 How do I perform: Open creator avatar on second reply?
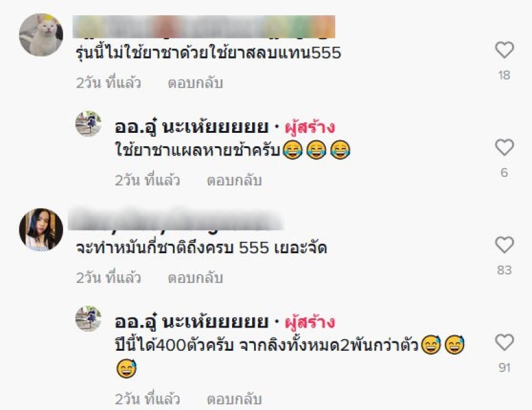(88, 318)
